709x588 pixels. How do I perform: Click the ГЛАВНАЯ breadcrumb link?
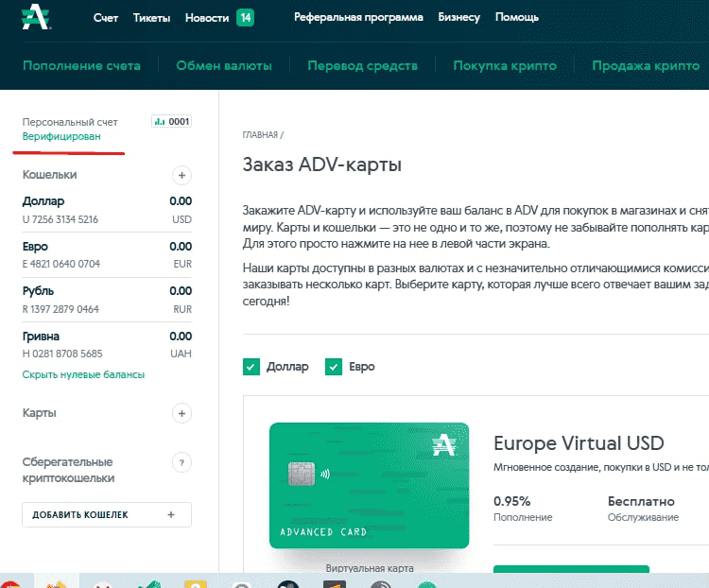coord(260,135)
